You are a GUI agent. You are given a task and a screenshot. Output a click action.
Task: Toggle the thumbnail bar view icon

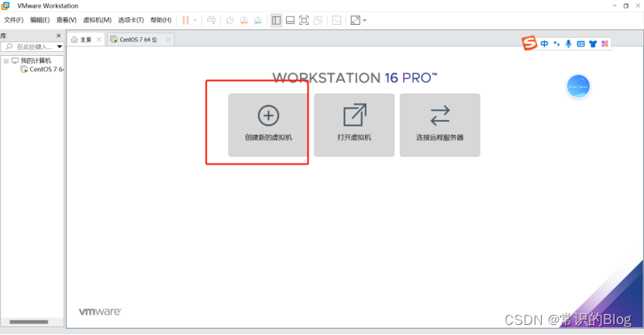point(290,20)
